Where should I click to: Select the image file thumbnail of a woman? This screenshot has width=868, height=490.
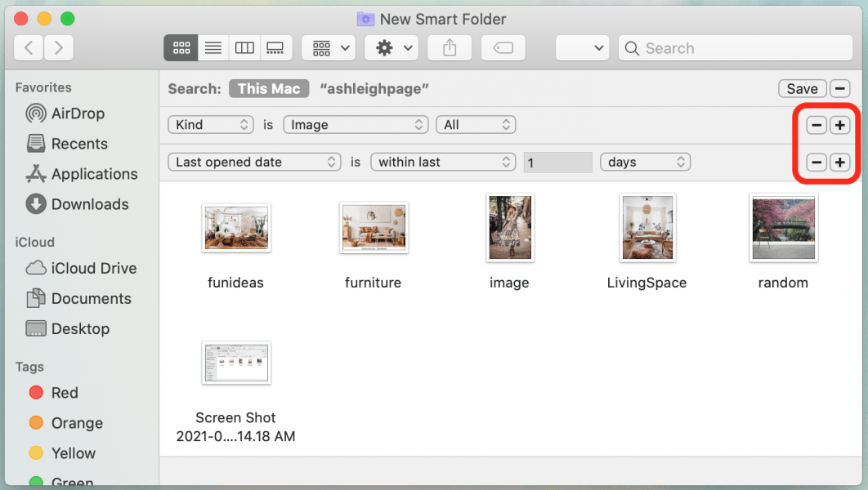point(510,227)
